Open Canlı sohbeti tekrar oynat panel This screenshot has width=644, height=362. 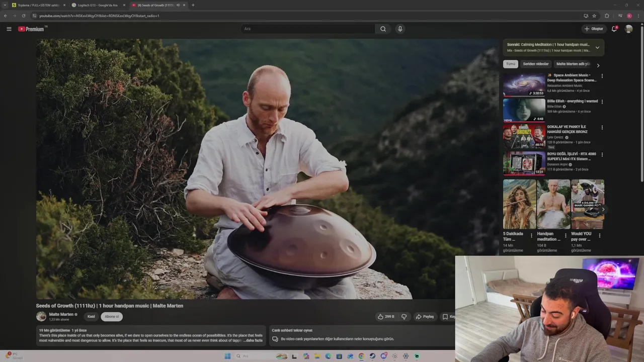[361, 335]
